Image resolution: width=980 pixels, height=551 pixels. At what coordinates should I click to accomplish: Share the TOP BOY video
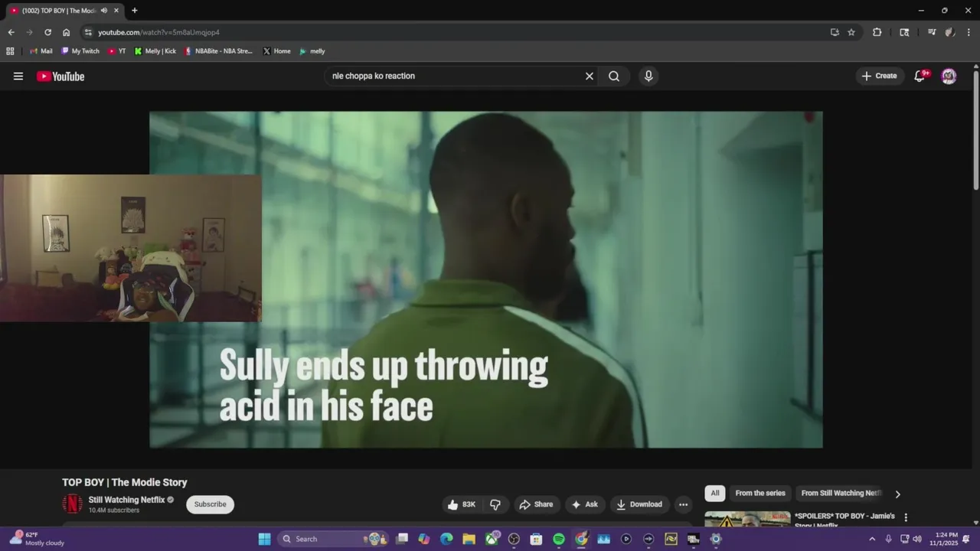[536, 504]
